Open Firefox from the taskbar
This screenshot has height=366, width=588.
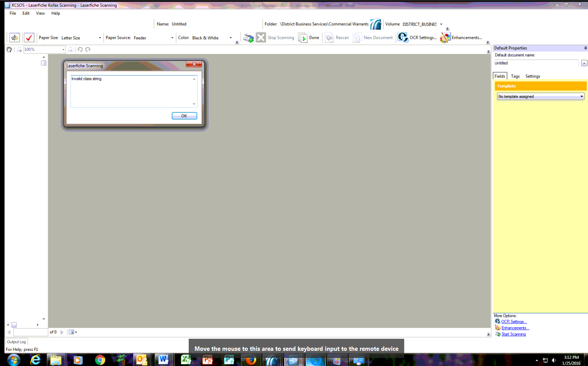coord(251,360)
